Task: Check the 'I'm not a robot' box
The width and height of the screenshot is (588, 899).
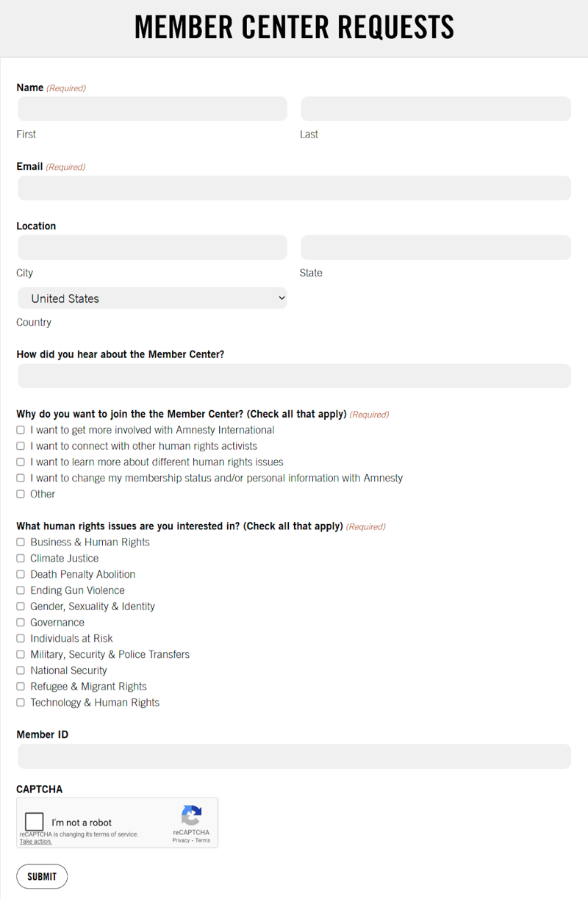Action: pos(34,821)
